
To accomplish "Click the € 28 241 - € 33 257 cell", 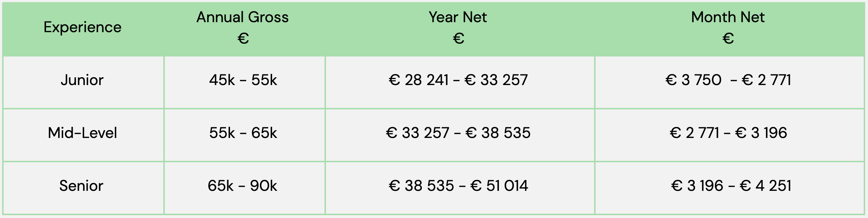I will (460, 82).
